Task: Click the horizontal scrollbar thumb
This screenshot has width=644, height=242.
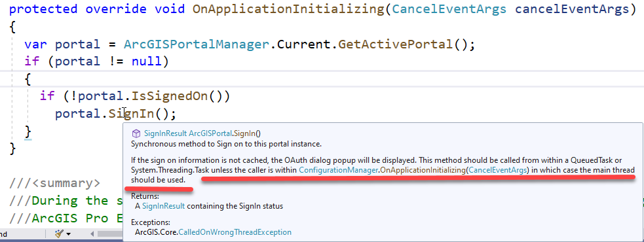Action: click(110, 234)
